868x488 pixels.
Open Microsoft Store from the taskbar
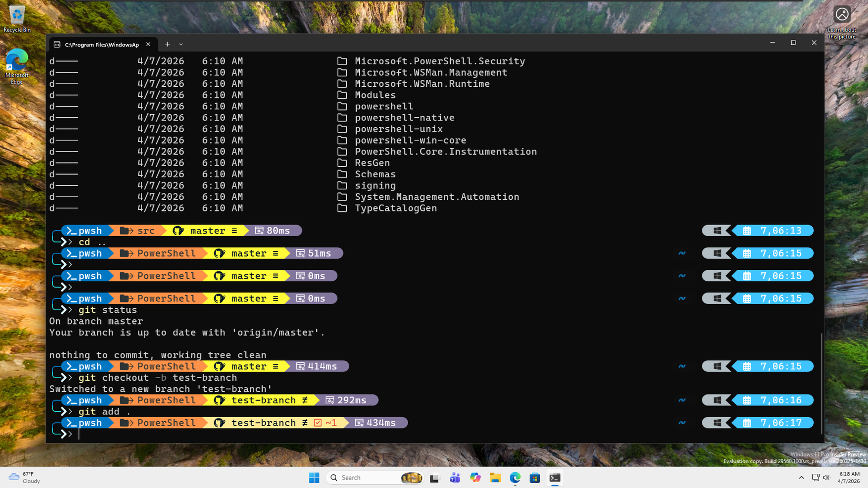pos(535,477)
